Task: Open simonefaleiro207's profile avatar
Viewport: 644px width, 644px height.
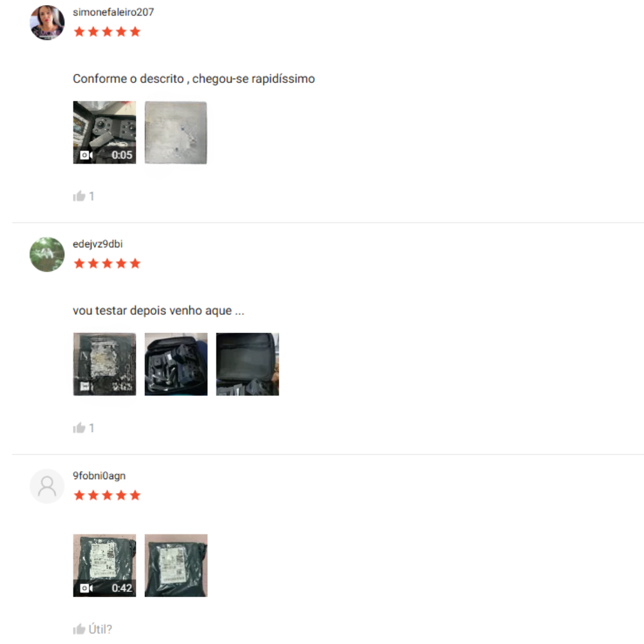Action: [x=47, y=23]
